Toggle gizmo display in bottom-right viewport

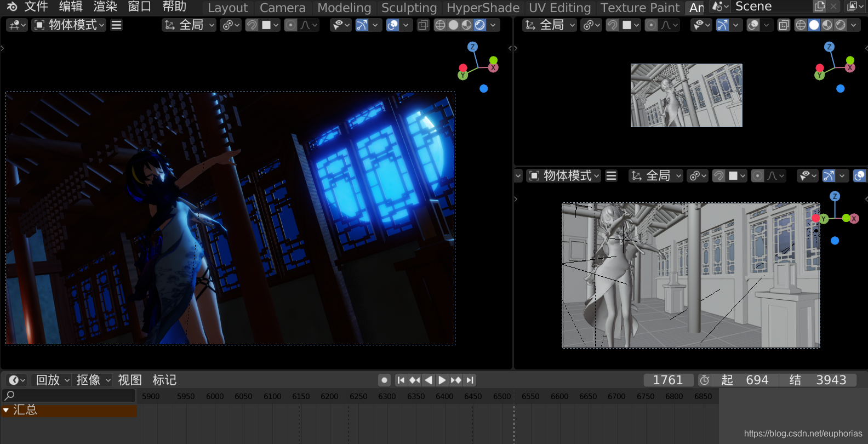pyautogui.click(x=829, y=176)
